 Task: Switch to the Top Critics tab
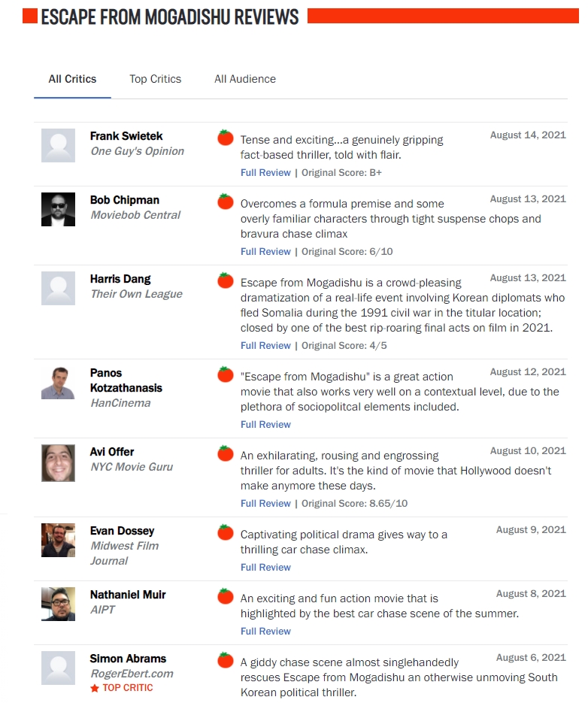[x=155, y=79]
